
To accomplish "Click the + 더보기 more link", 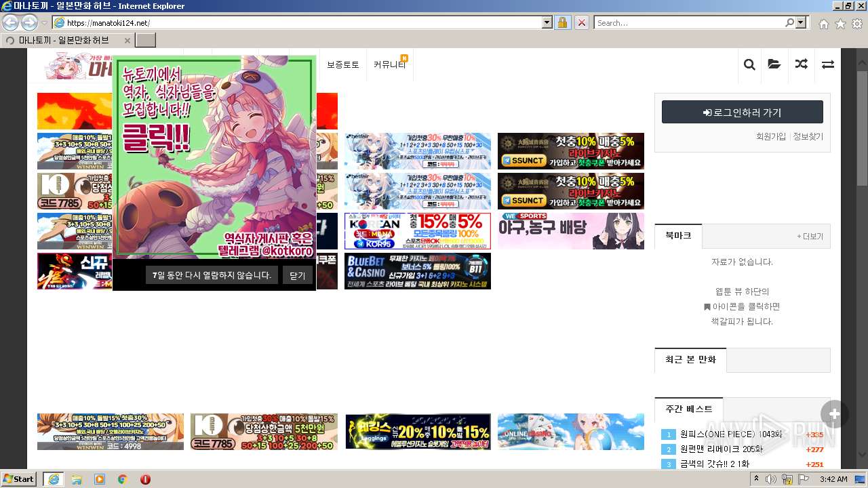I will tap(810, 237).
